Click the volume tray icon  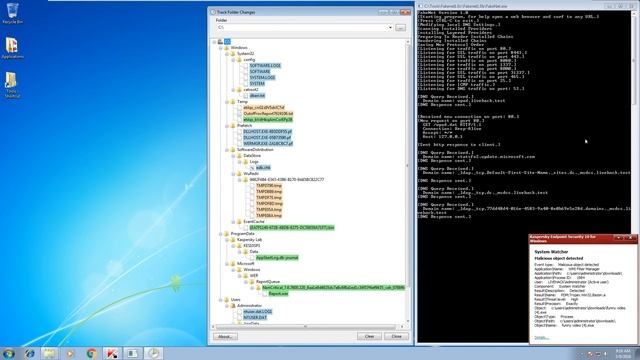605,354
